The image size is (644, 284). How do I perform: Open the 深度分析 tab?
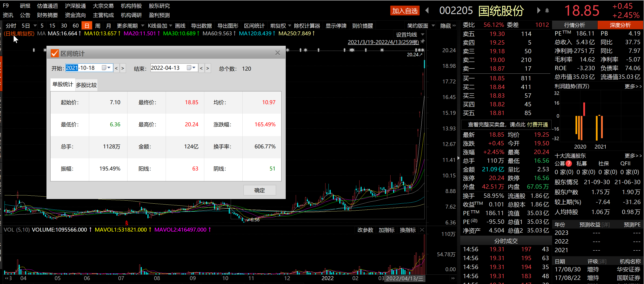tap(620, 25)
